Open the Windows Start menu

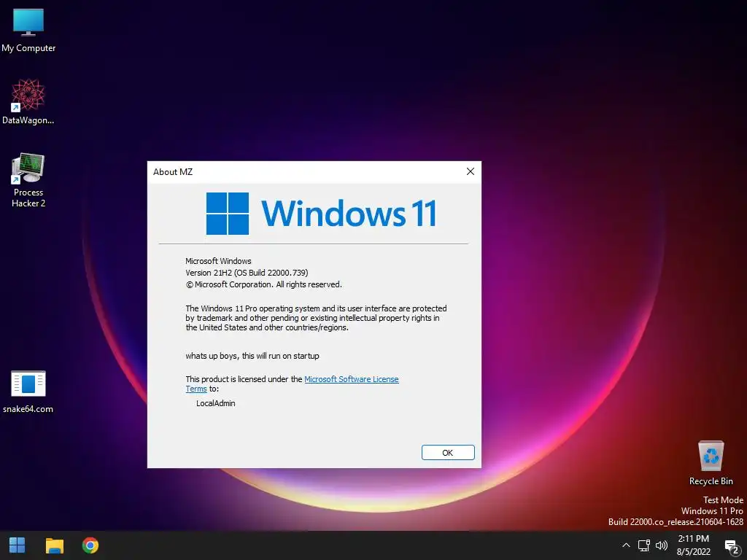18,545
